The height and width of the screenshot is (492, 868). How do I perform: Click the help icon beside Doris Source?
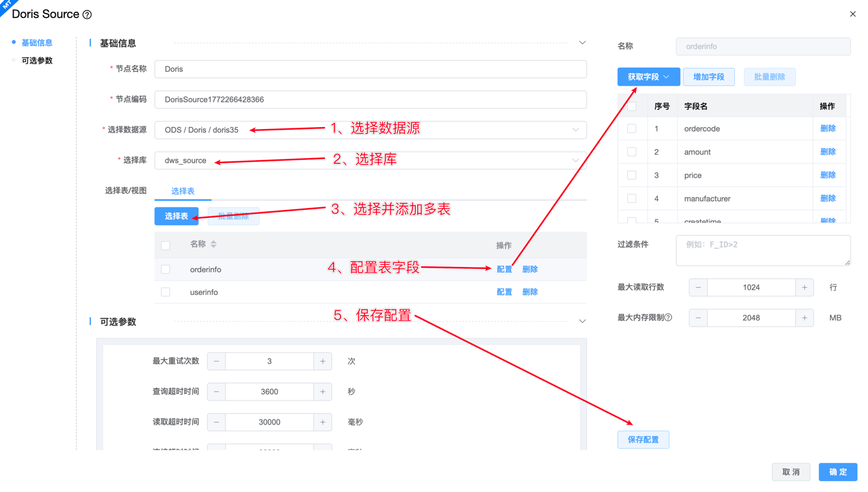[88, 14]
